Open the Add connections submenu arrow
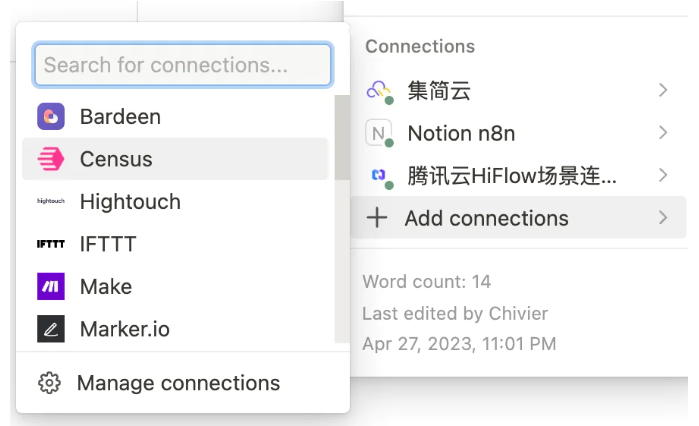 [x=663, y=218]
